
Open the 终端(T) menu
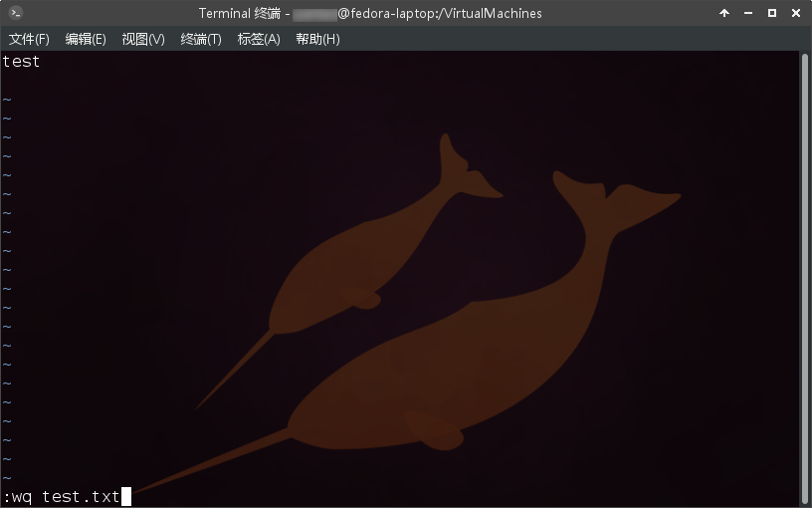201,39
